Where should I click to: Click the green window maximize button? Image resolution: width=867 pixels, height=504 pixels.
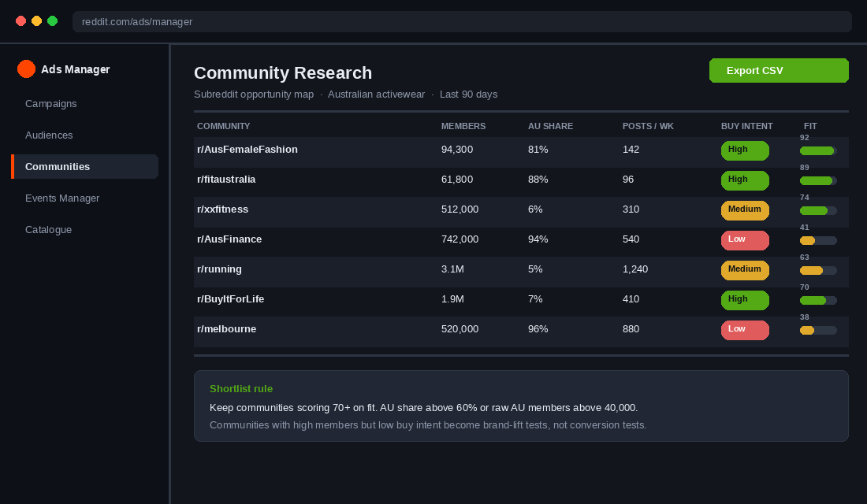point(53,21)
